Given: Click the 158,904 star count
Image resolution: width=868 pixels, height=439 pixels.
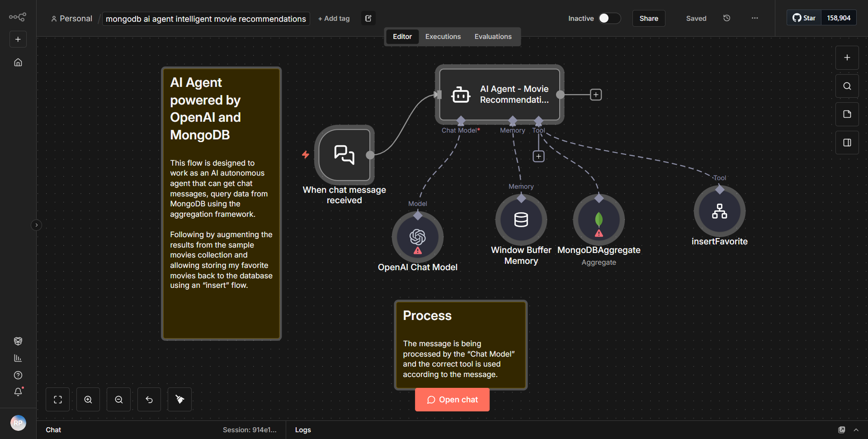Looking at the screenshot, I should (x=839, y=18).
